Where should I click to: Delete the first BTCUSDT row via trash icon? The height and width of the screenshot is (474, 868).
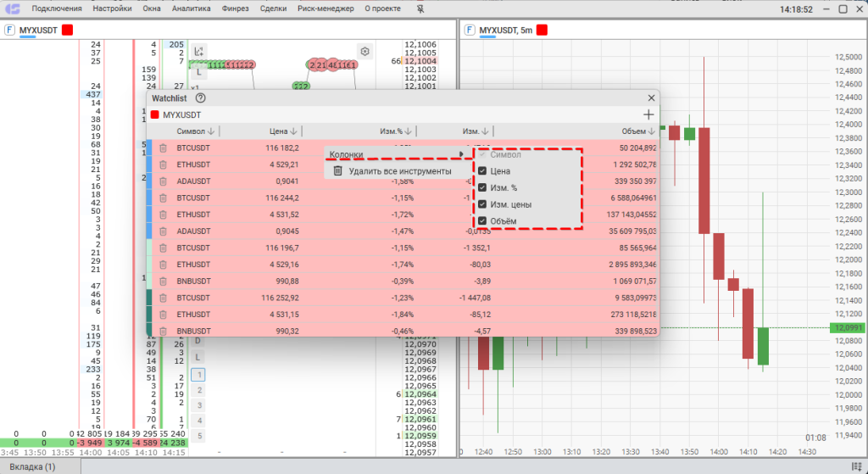pyautogui.click(x=163, y=148)
